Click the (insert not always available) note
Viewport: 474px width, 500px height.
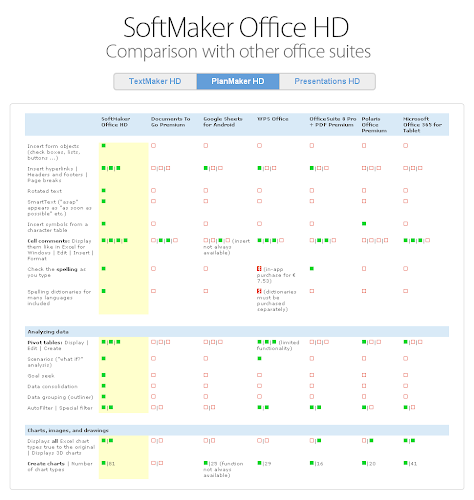[x=227, y=247]
